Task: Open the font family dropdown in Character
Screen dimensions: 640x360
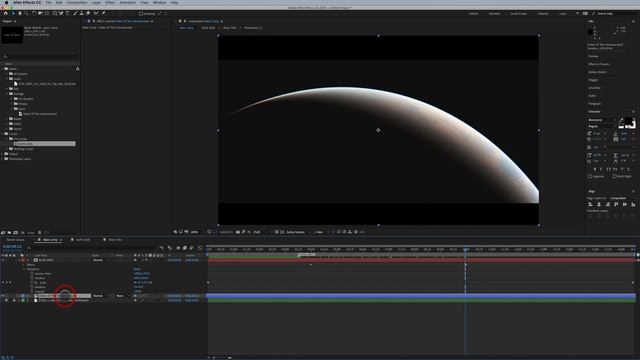Action: click(x=602, y=120)
